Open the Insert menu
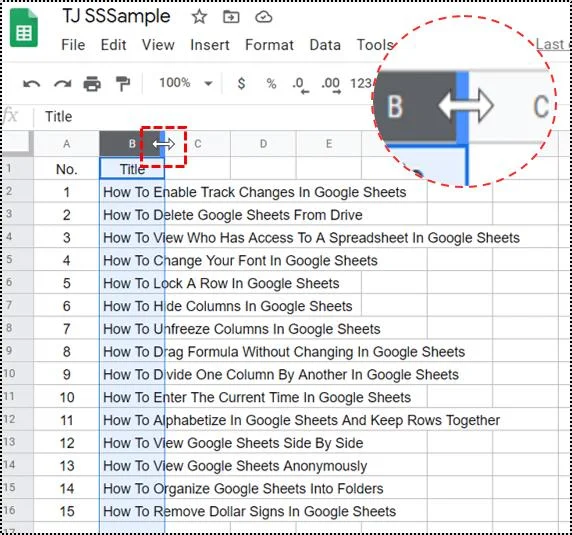Image resolution: width=572 pixels, height=535 pixels. tap(210, 45)
